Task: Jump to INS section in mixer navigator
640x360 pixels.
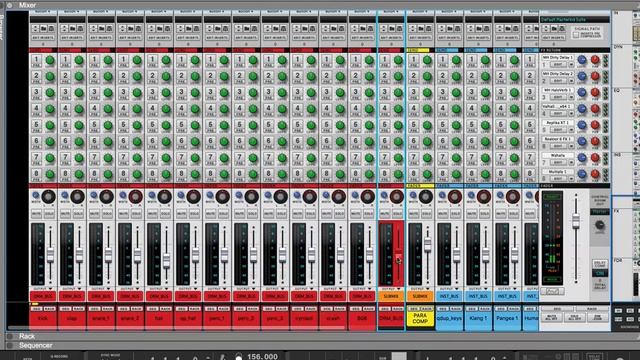Action: (x=617, y=155)
